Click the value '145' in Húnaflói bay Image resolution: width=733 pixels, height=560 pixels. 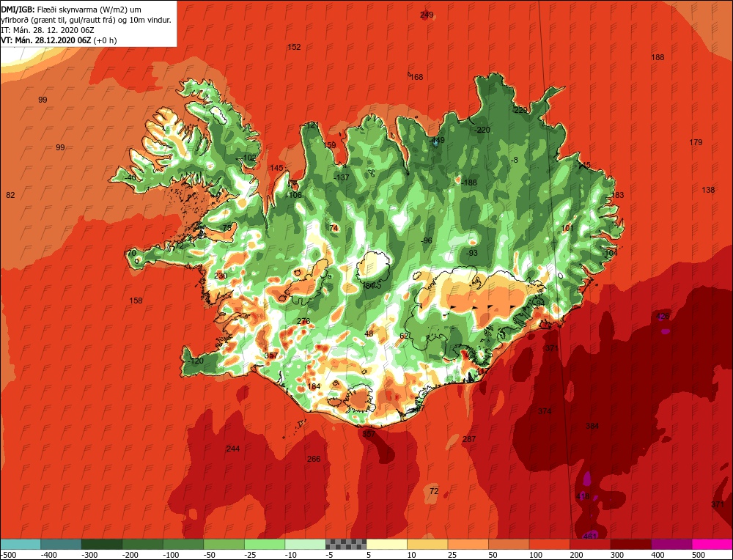click(x=276, y=168)
